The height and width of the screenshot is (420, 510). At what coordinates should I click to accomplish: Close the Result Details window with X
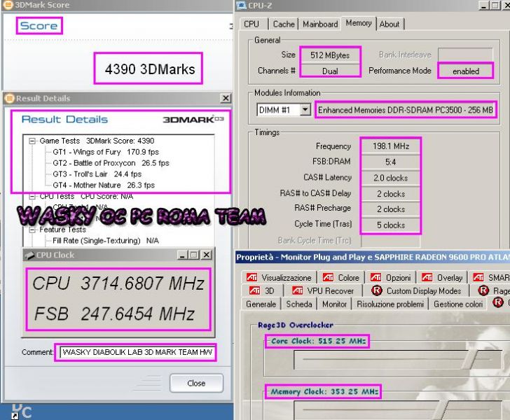226,98
